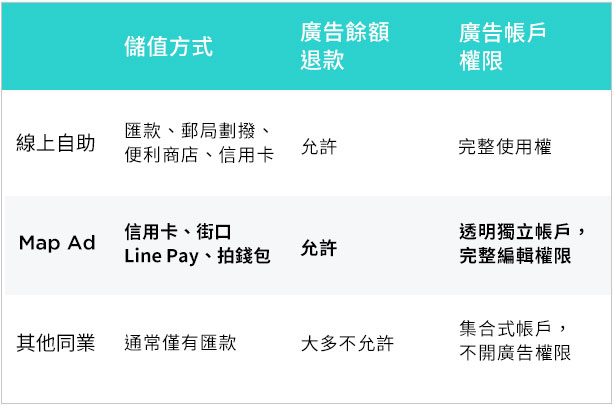Click the 便利商店、信用卡 text line
This screenshot has width=614, height=405.
[x=199, y=155]
